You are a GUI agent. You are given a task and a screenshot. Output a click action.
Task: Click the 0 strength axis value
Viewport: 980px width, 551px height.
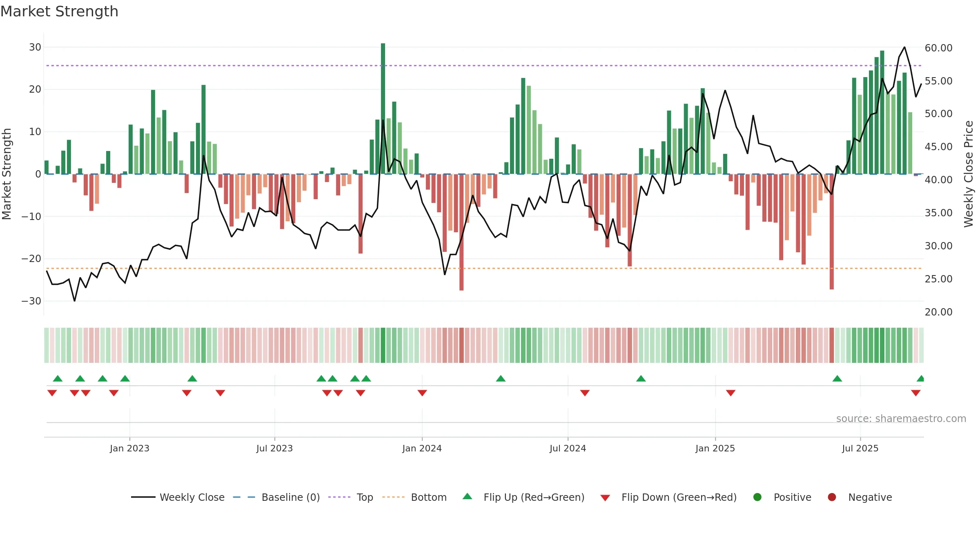coord(38,174)
